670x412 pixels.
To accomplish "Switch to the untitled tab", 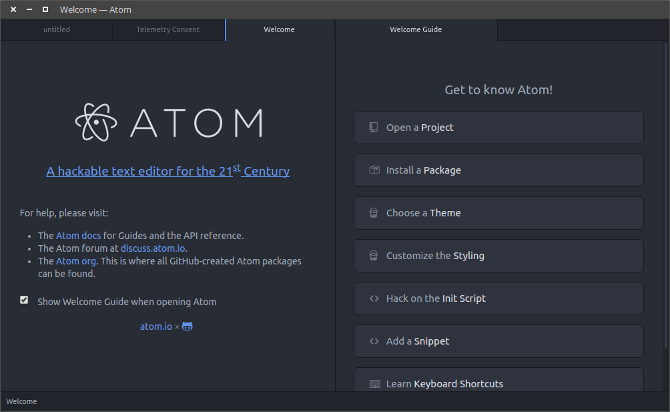I will click(57, 29).
